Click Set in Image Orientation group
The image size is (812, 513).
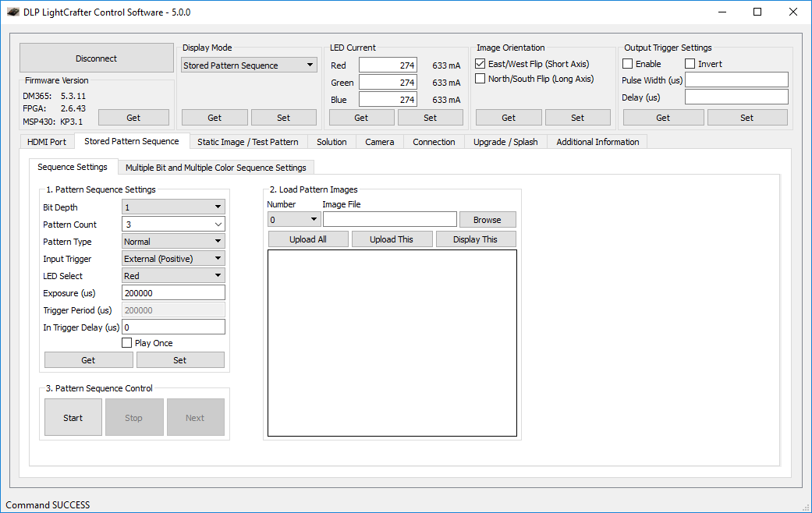578,118
